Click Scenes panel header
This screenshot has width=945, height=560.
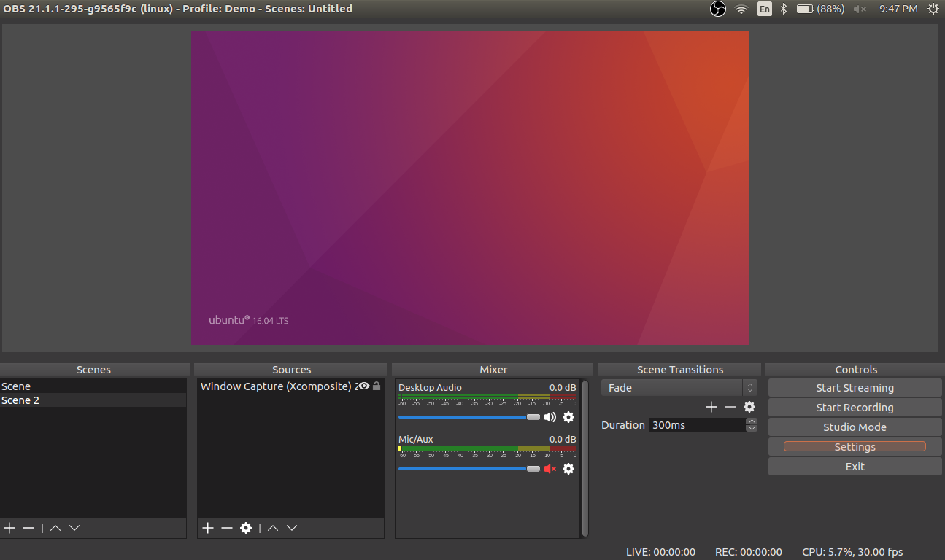94,370
